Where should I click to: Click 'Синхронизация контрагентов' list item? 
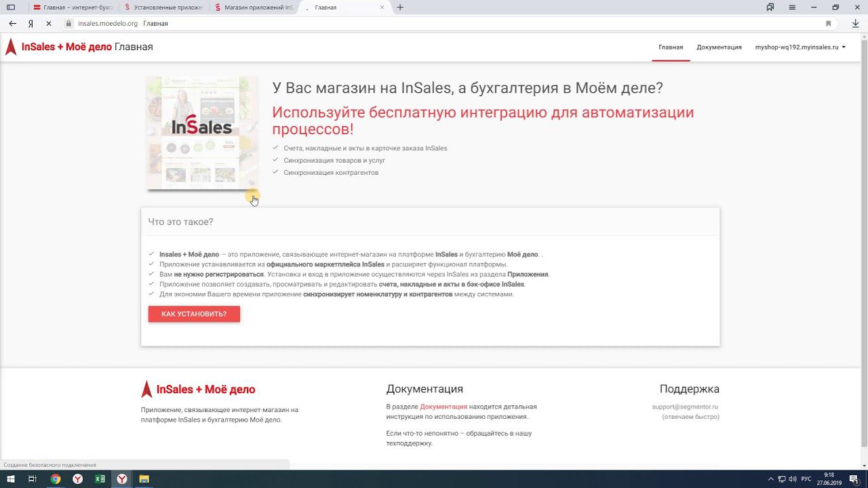tap(331, 173)
